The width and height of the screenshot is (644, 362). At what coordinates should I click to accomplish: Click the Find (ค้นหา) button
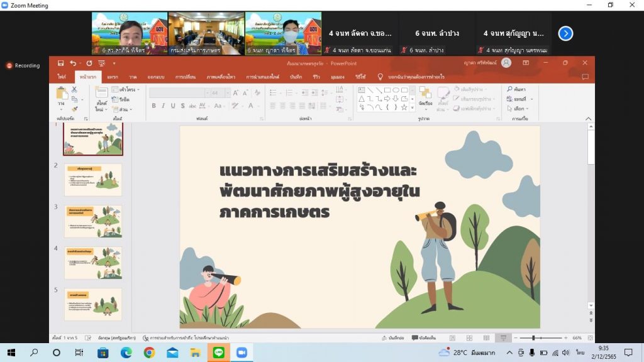tap(517, 90)
